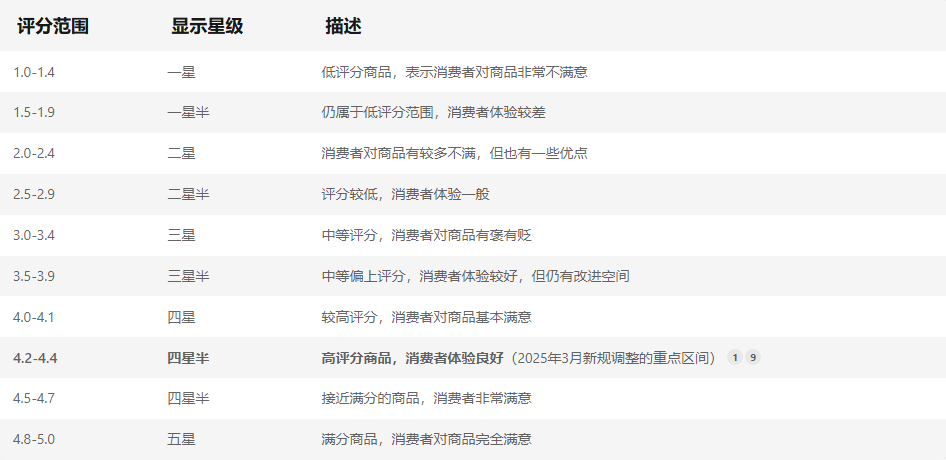
Task: Click the 2.5-2.9 score range cell
Action: click(34, 194)
